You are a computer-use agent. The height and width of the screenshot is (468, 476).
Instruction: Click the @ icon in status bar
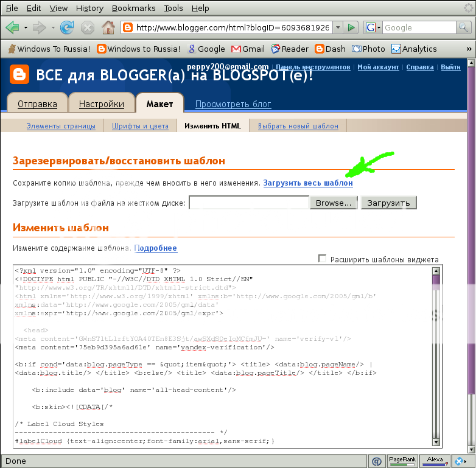376,461
